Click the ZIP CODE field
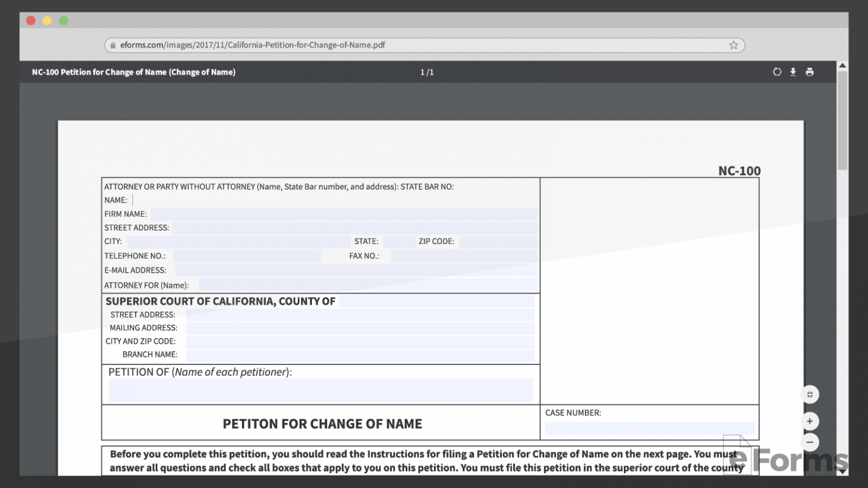868x488 pixels. click(x=497, y=241)
